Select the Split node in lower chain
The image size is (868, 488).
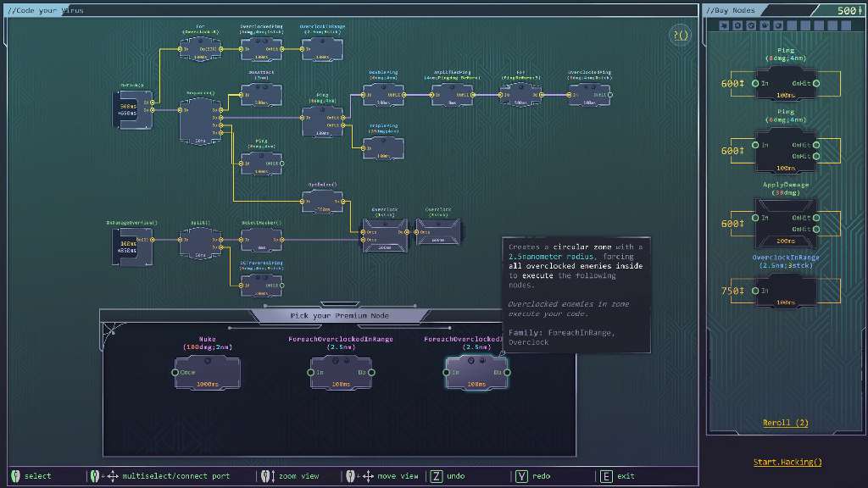coord(200,242)
